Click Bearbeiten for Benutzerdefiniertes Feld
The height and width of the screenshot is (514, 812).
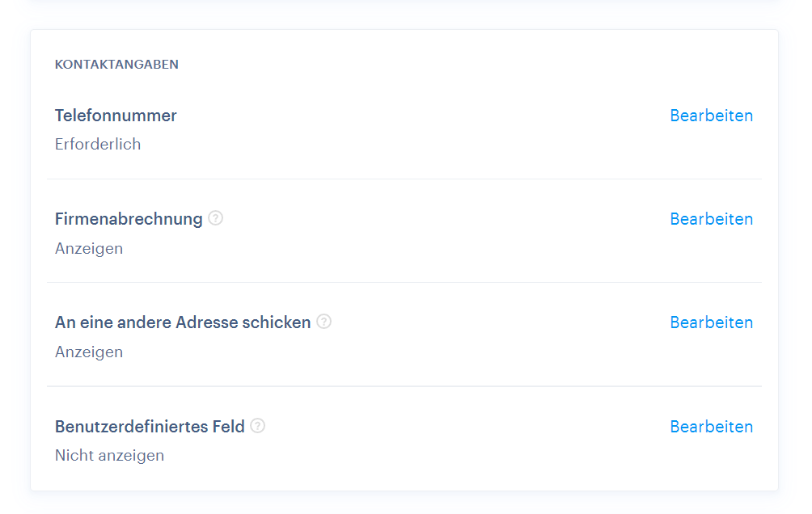[711, 427]
